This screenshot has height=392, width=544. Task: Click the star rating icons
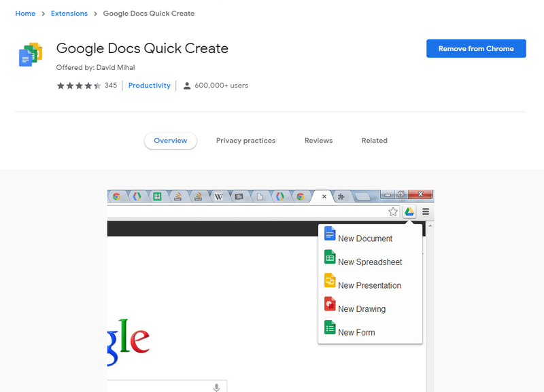tap(79, 86)
